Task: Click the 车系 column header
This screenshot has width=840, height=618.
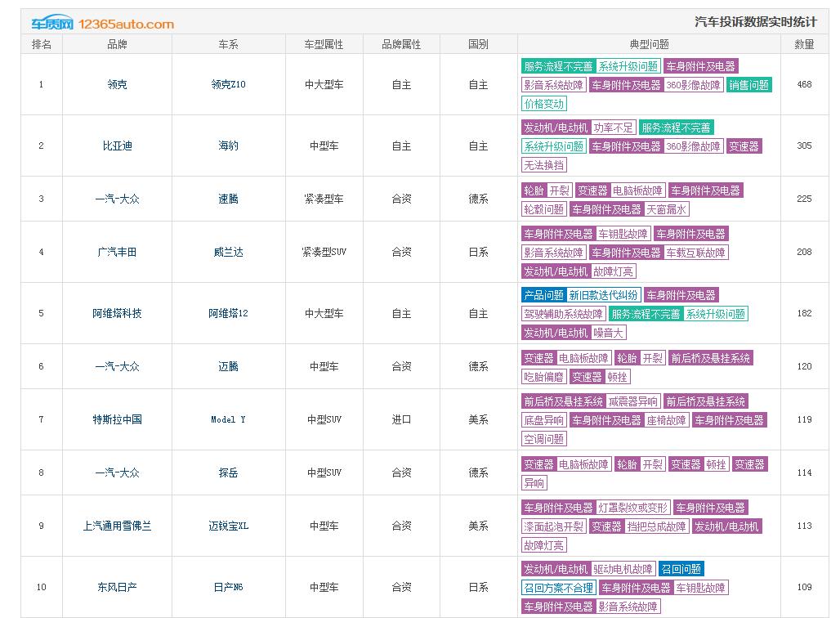Action: (x=228, y=44)
